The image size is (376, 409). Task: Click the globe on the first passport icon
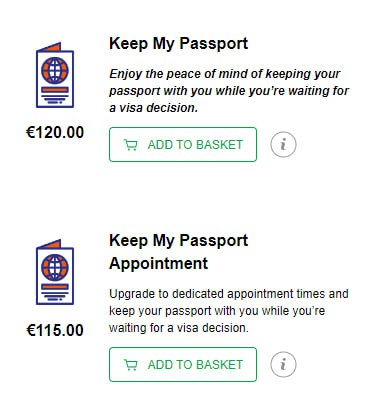click(x=55, y=71)
